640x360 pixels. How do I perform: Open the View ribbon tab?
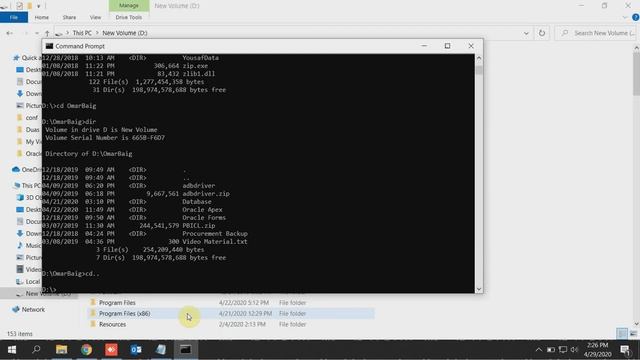point(96,18)
